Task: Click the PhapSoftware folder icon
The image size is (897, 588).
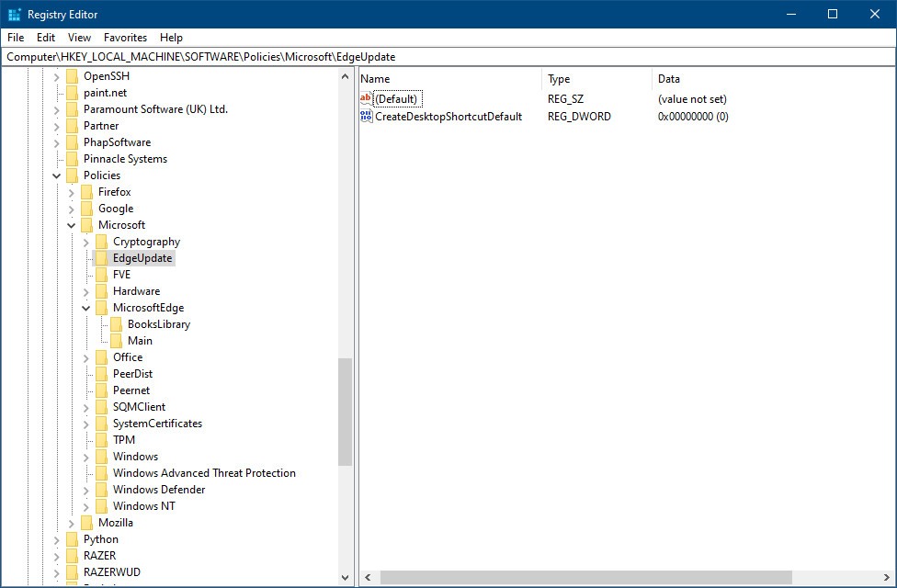Action: tap(72, 142)
